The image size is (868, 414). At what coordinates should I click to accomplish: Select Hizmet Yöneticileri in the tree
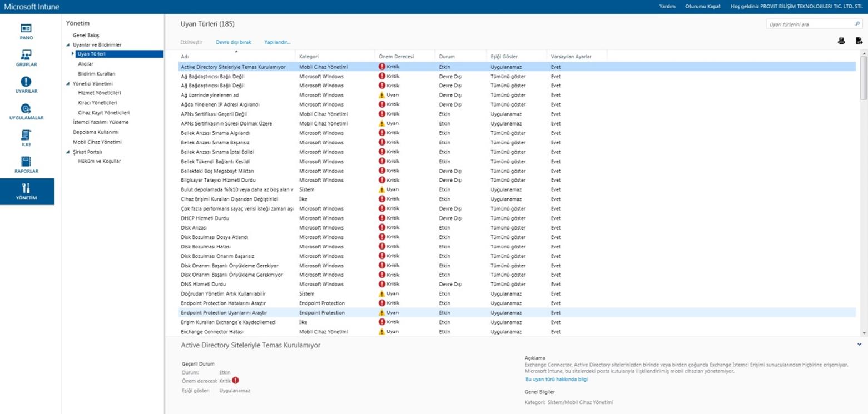click(x=100, y=93)
